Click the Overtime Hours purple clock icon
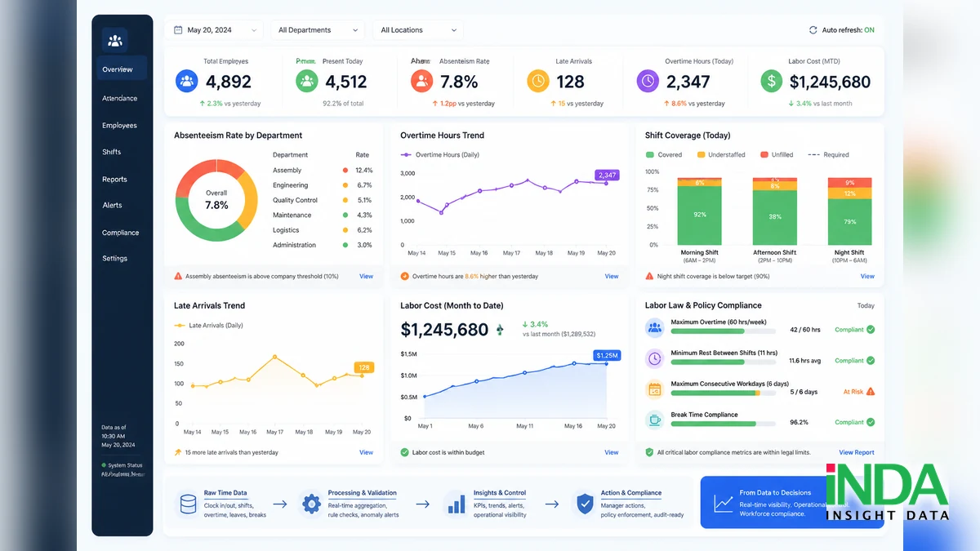Screen dimensions: 980x551 648,81
